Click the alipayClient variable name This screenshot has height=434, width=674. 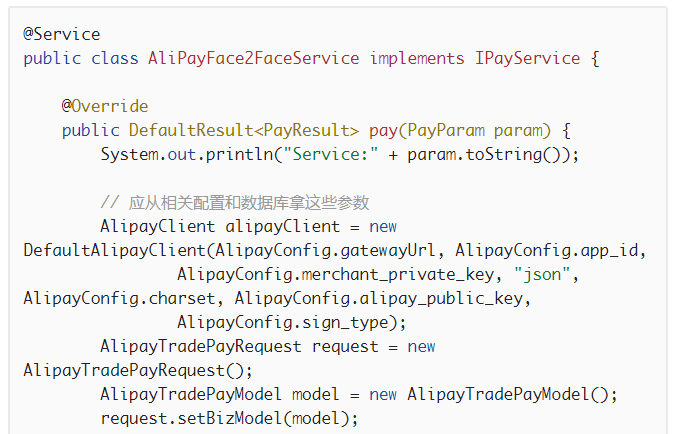pos(282,226)
